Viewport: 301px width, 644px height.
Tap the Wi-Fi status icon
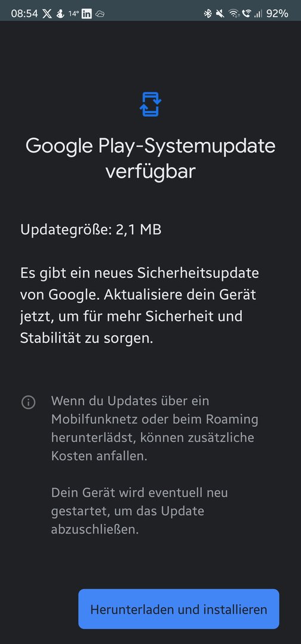click(234, 14)
